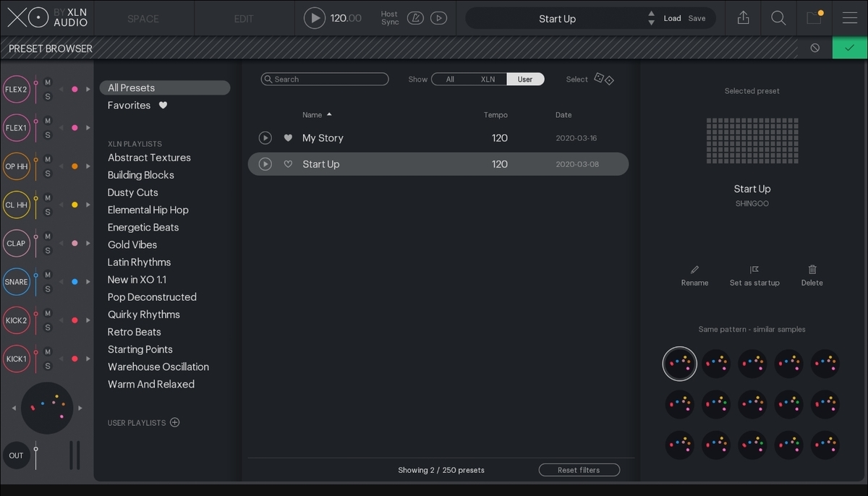The width and height of the screenshot is (868, 496).
Task: Select the KICK1 channel circle
Action: click(16, 359)
